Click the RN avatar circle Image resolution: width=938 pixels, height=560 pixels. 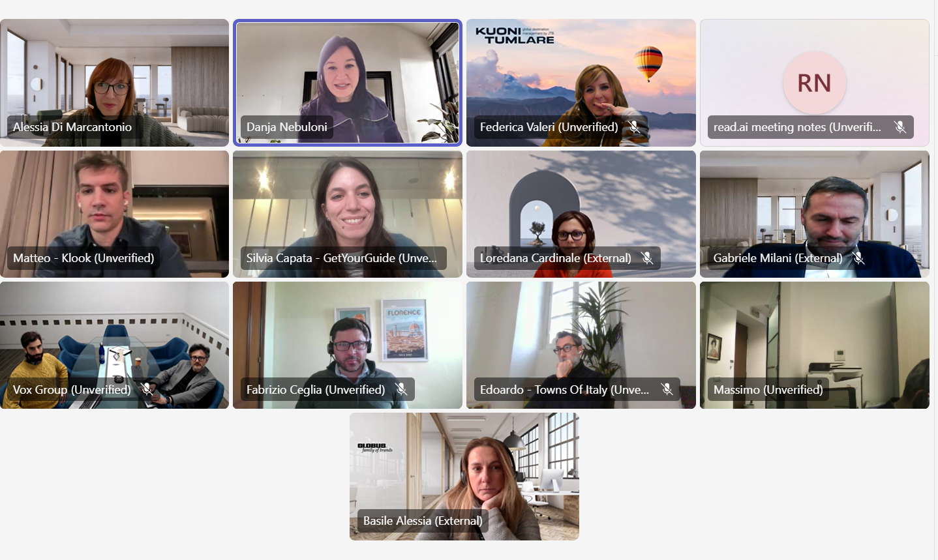pyautogui.click(x=814, y=83)
